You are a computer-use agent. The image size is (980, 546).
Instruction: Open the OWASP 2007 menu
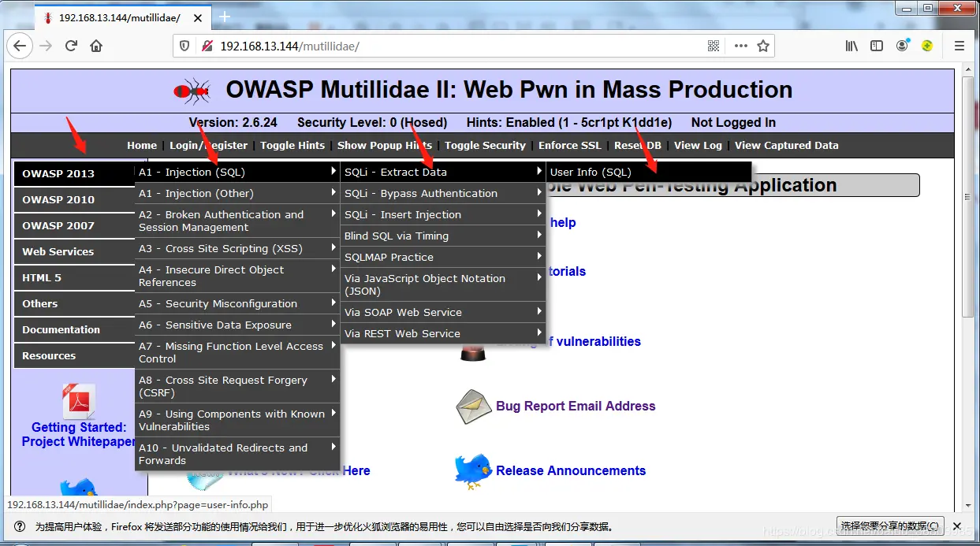click(74, 225)
